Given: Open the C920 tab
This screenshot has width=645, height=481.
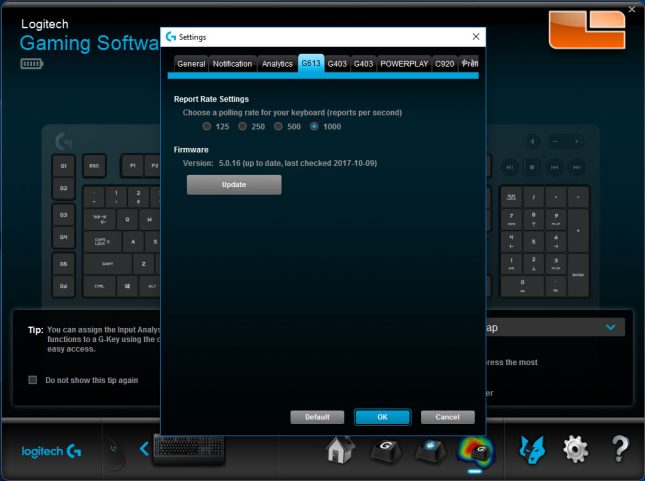Looking at the screenshot, I should (x=445, y=64).
